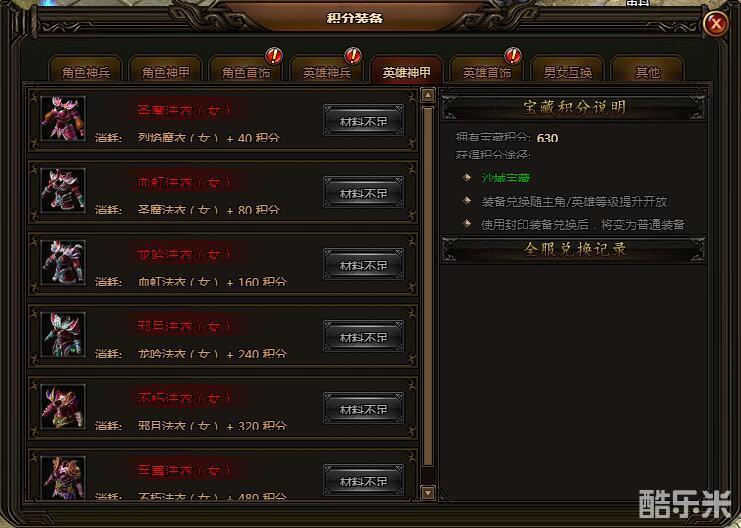Open the 角色神甲 tab

click(166, 70)
